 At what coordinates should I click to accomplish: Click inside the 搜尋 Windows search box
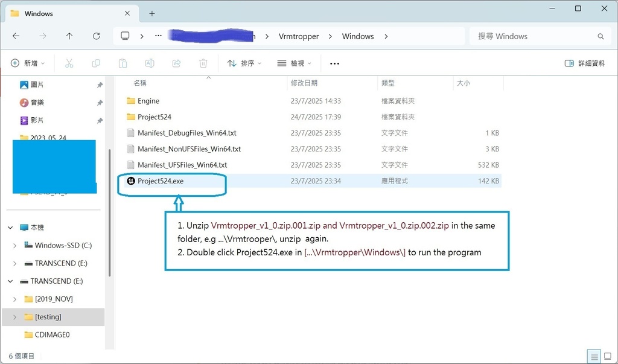pyautogui.click(x=537, y=36)
